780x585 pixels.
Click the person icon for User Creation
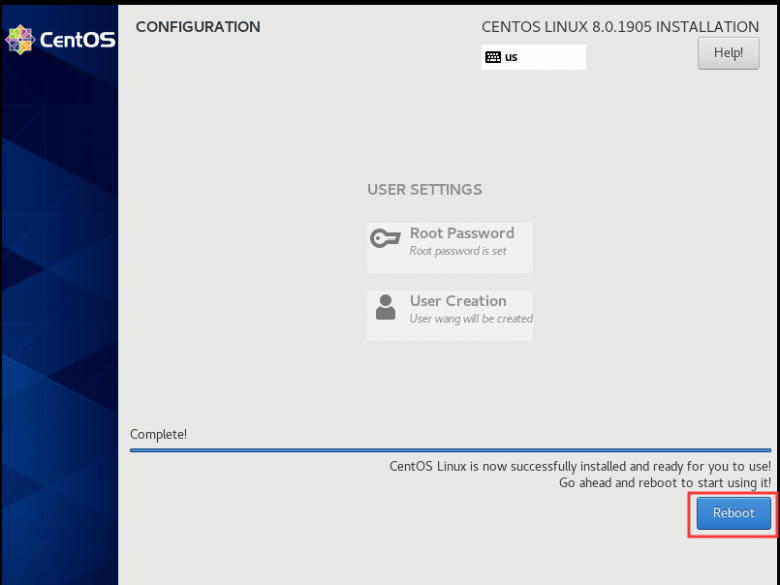[386, 307]
